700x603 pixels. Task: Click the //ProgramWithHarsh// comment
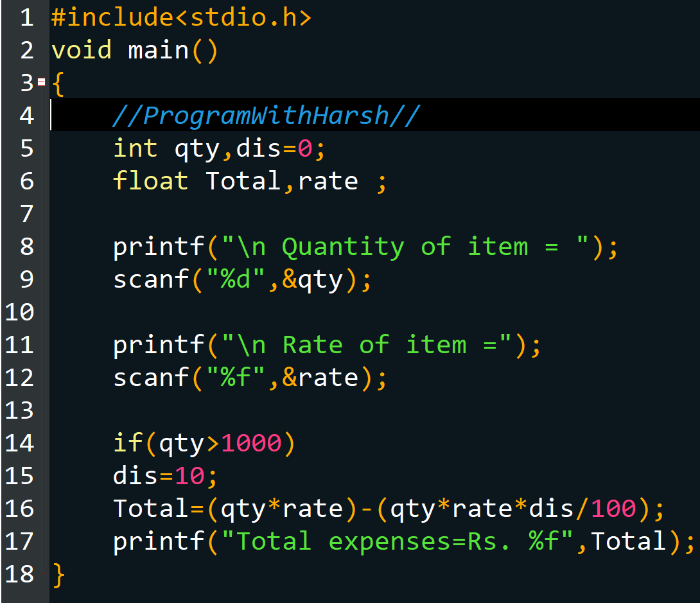[266, 116]
